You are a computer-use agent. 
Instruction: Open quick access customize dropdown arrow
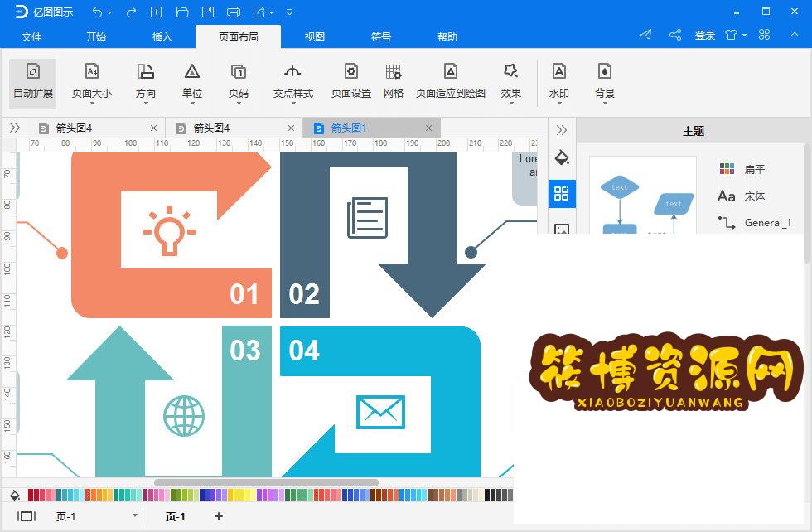pyautogui.click(x=289, y=12)
